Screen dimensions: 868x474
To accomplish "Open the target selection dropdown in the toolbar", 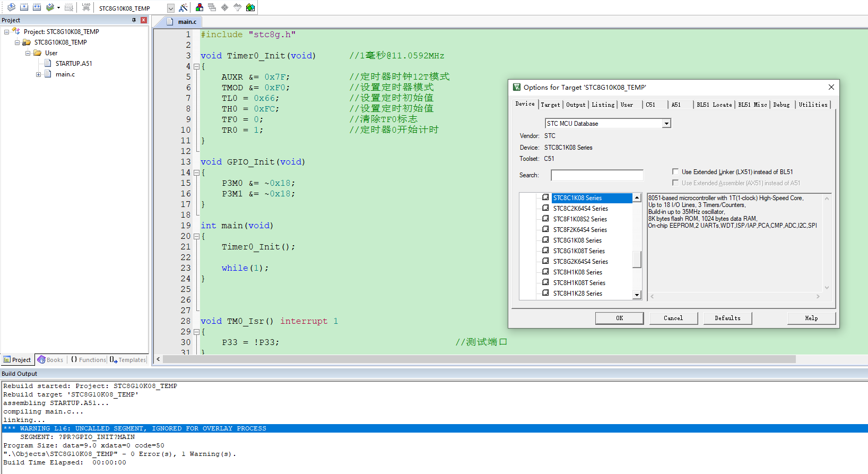I will coord(170,8).
